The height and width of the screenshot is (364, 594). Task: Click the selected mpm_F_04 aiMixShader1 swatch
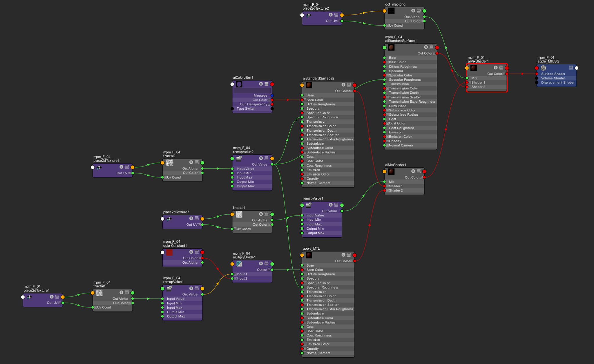(474, 68)
